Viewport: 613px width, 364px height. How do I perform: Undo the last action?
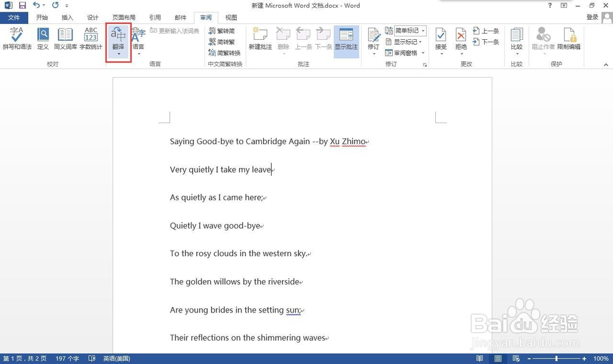36,5
